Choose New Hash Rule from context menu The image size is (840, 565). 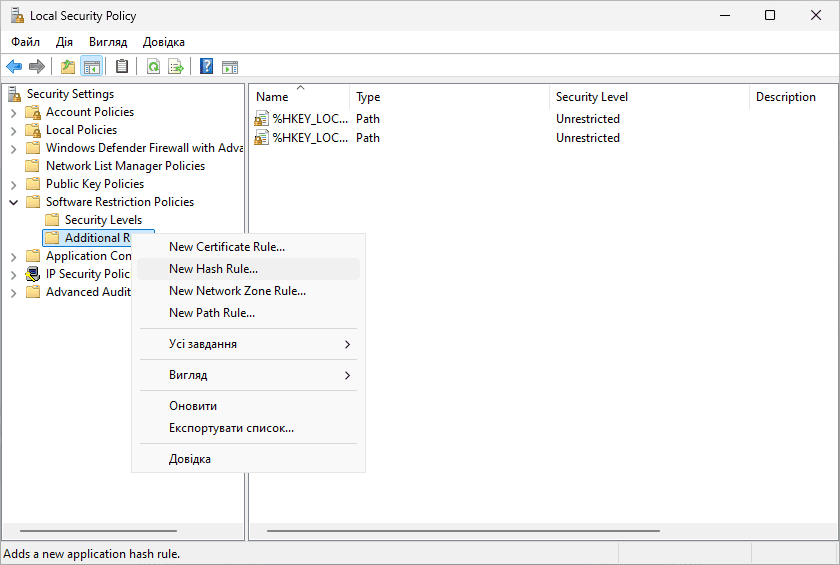pos(213,269)
